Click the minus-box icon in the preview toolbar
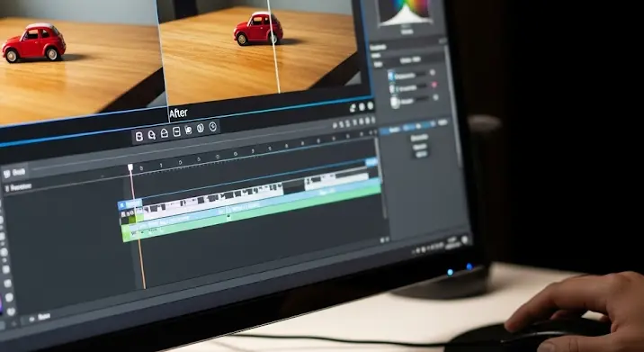This screenshot has width=644, height=352. 176,131
